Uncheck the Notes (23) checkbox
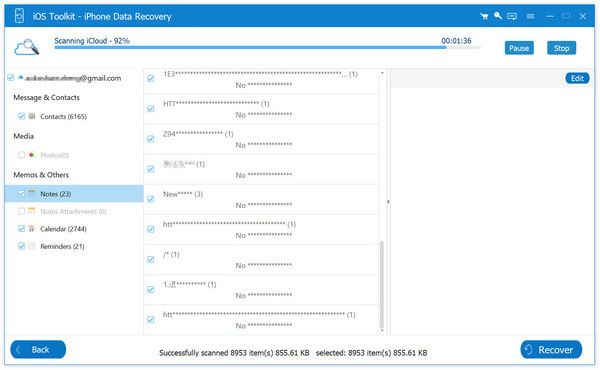Screen dimensions: 600x370 [21, 194]
